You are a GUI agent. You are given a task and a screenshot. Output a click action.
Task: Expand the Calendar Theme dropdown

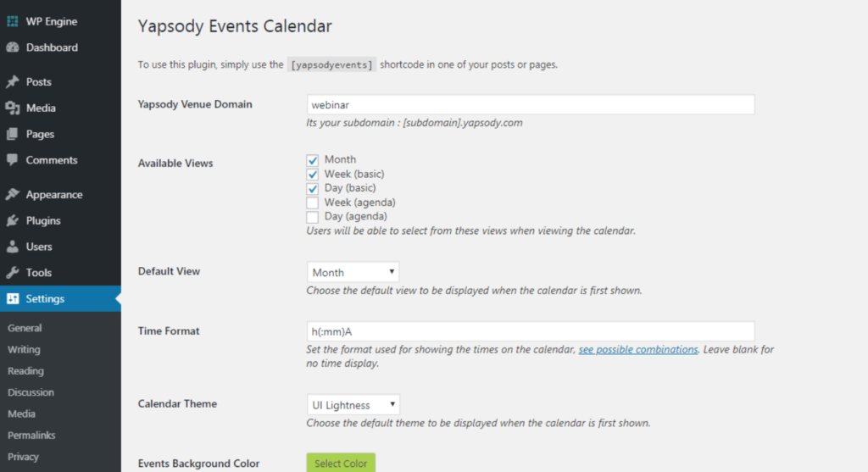[x=353, y=405]
